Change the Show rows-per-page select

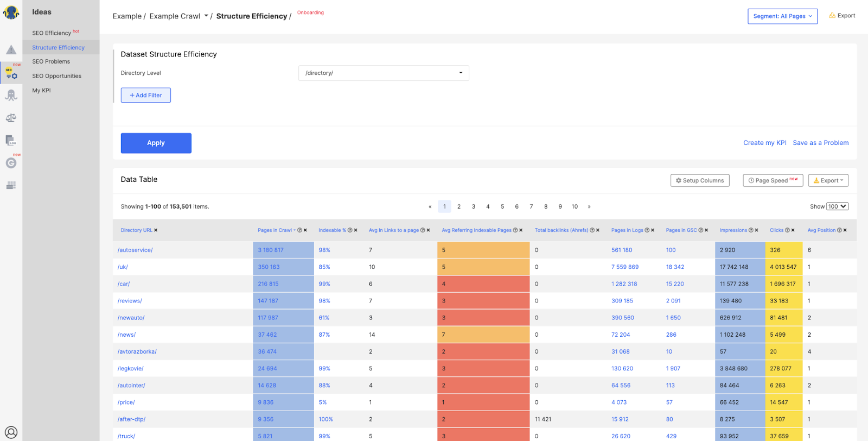[837, 206]
